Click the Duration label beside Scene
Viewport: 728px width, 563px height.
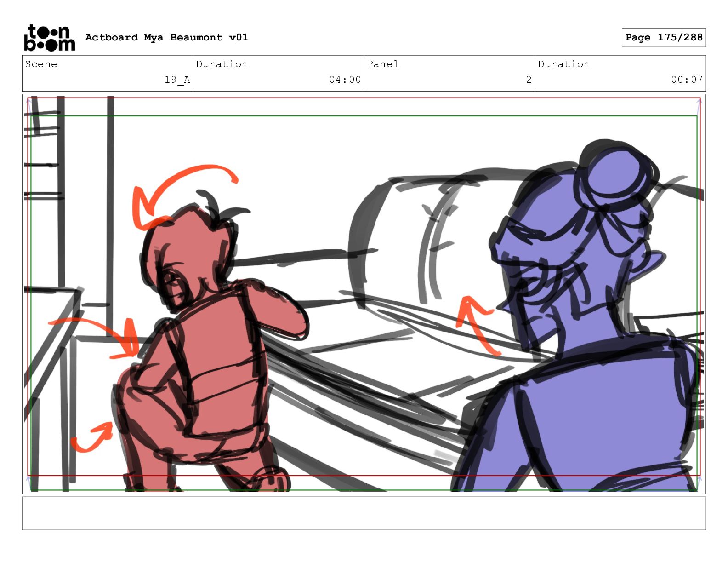222,64
